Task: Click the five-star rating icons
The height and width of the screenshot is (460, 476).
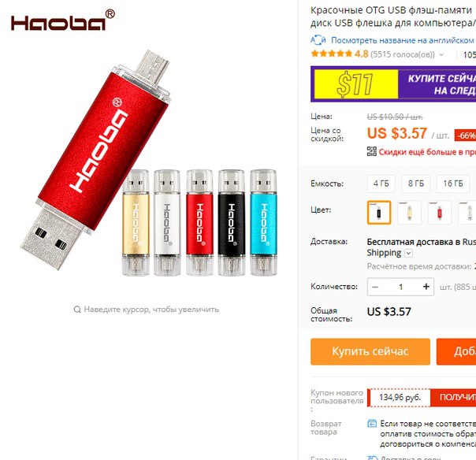Action: pos(331,54)
